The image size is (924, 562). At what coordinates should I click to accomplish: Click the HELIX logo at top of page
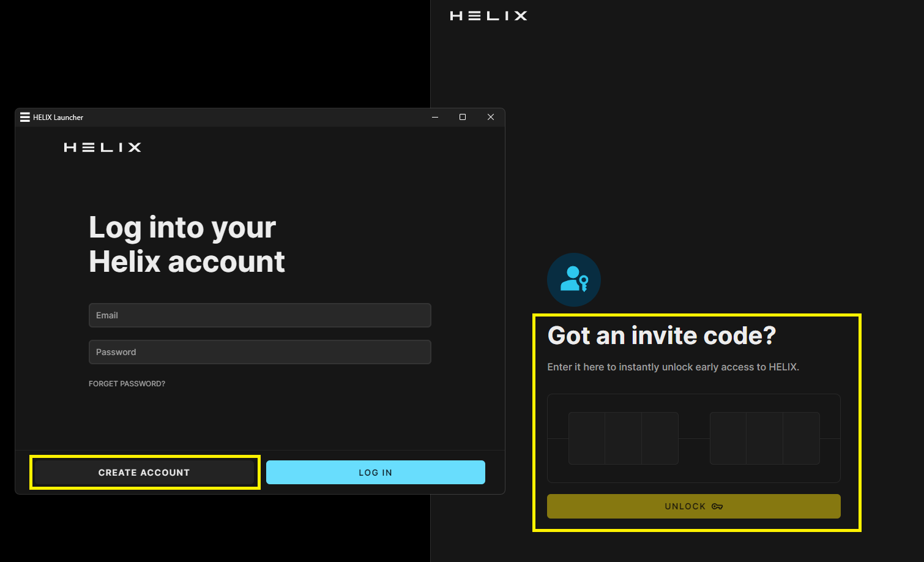point(488,16)
